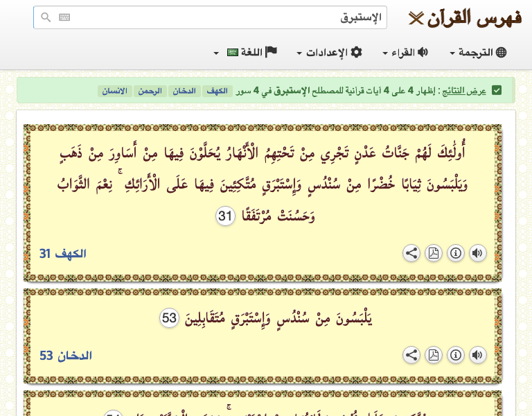The height and width of the screenshot is (416, 532).
Task: Expand the الترجمة translation dropdown
Action: tap(479, 53)
